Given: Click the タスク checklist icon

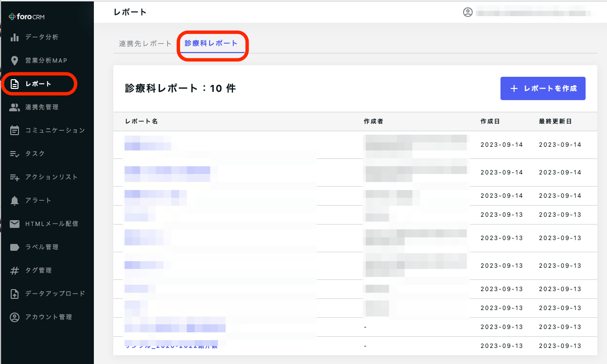Looking at the screenshot, I should pos(15,154).
